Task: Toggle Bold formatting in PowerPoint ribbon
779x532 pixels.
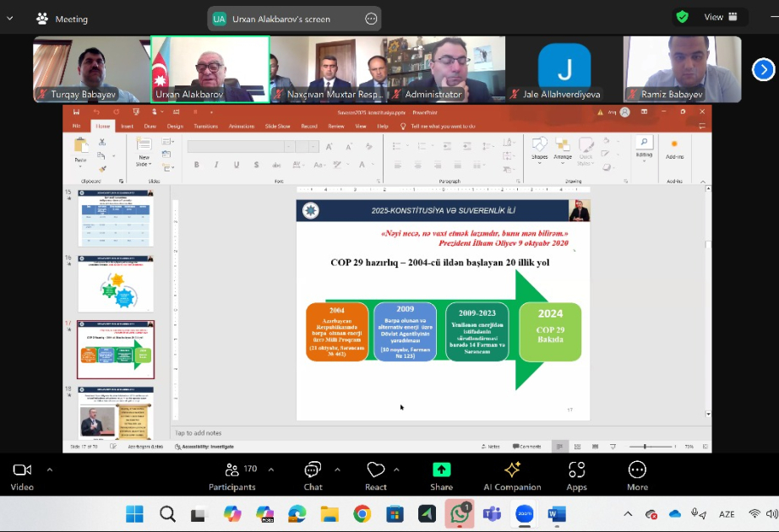Action: pyautogui.click(x=197, y=165)
